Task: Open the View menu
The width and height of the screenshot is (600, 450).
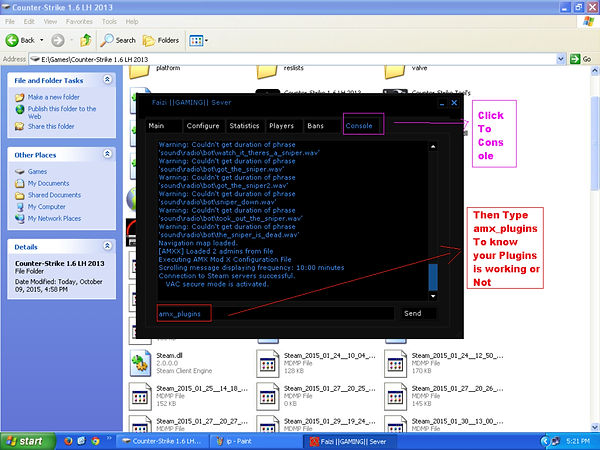Action: point(50,21)
